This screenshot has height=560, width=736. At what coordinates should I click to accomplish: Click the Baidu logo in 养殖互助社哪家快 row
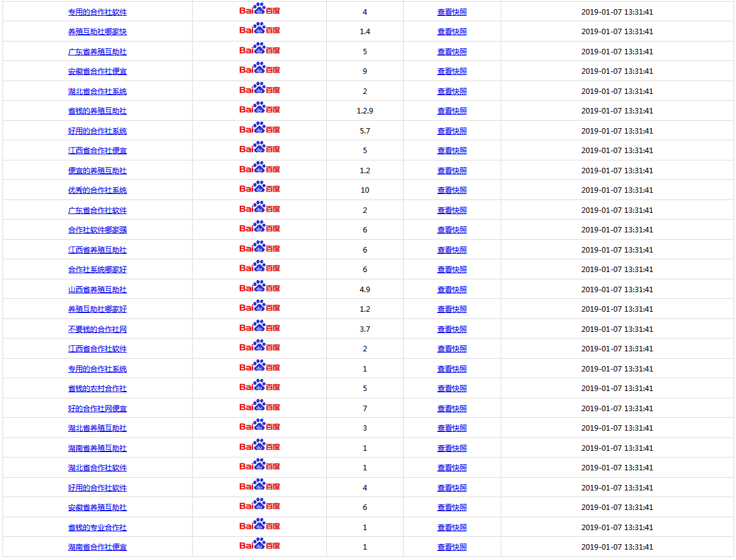click(x=260, y=29)
